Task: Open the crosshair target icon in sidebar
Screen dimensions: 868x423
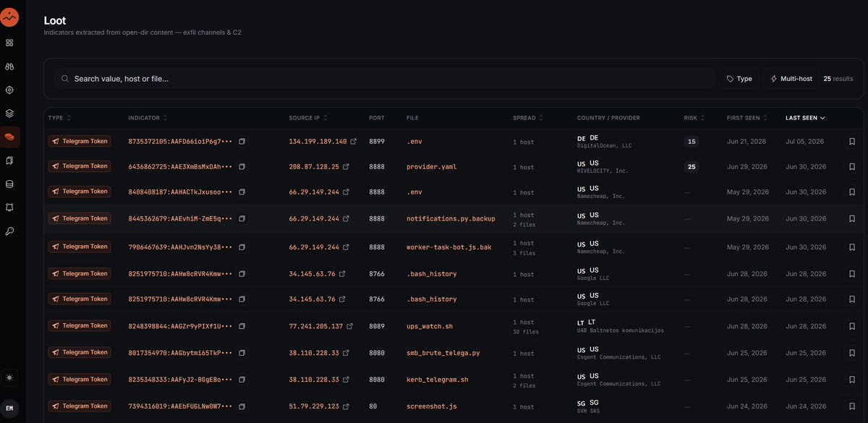Action: (9, 90)
